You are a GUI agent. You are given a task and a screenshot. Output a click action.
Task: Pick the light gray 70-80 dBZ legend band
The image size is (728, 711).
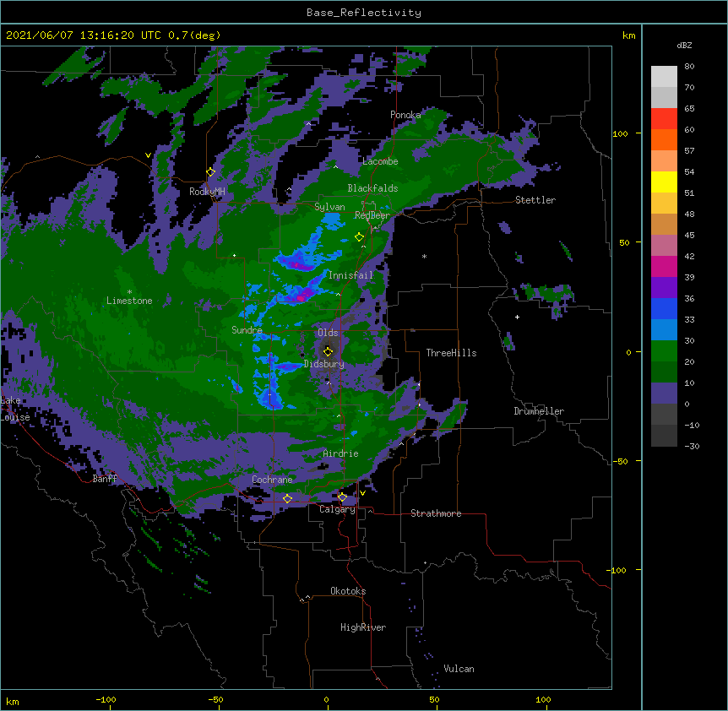click(664, 76)
